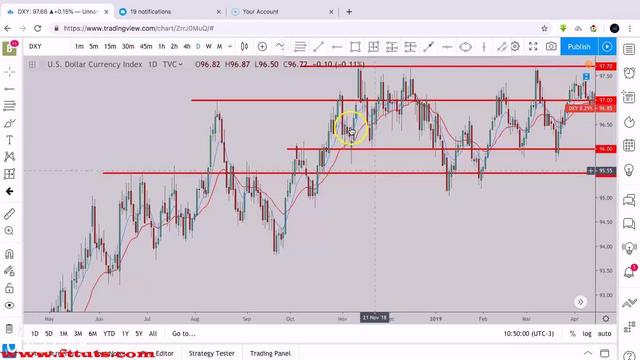Collapse the bottom panel with the chevron
This screenshot has width=640, height=360.
click(x=588, y=353)
